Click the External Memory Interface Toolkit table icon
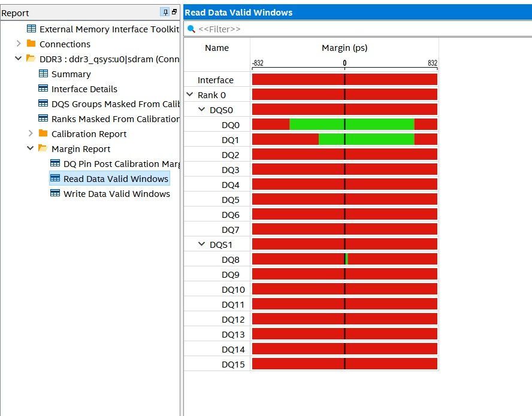The width and height of the screenshot is (532, 416). (31, 29)
